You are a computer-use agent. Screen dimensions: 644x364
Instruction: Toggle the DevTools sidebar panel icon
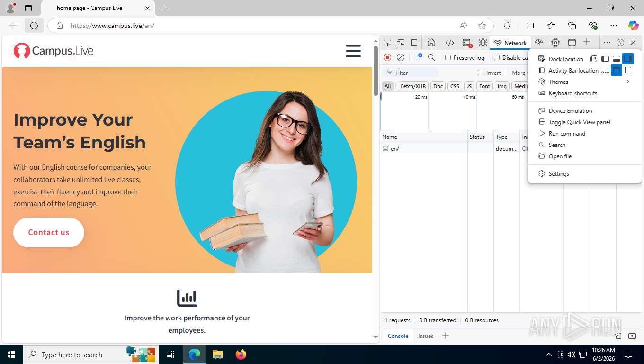(414, 43)
